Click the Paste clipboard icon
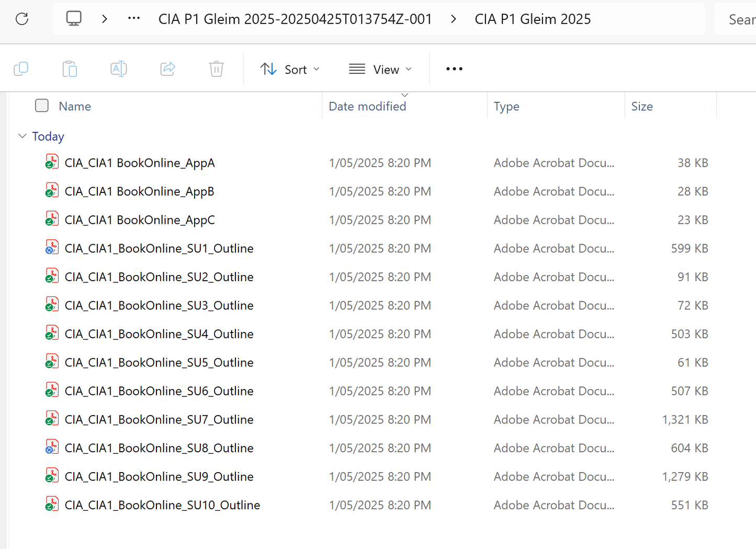 coord(70,69)
